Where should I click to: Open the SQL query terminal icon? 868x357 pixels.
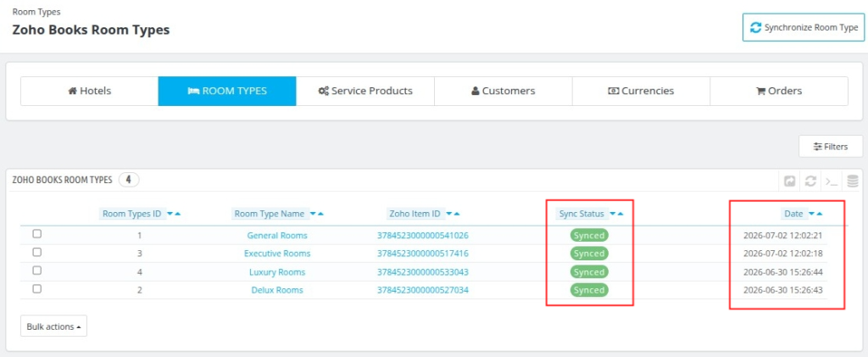831,181
